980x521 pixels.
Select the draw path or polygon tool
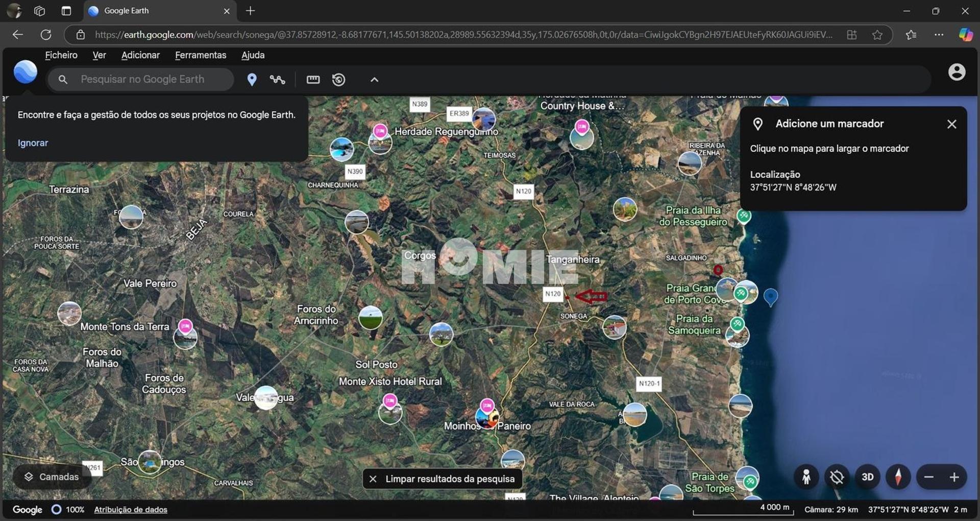coord(277,80)
